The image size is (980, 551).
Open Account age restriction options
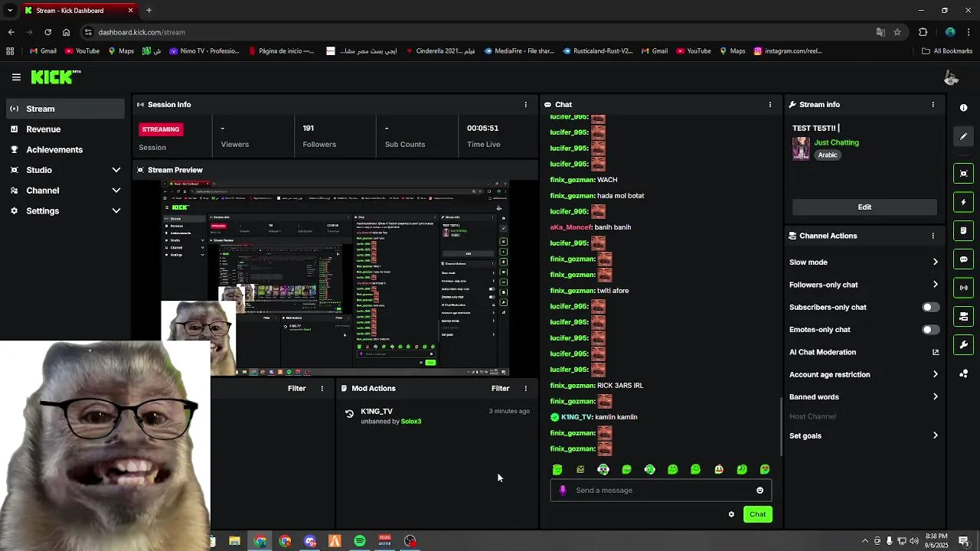pyautogui.click(x=864, y=374)
